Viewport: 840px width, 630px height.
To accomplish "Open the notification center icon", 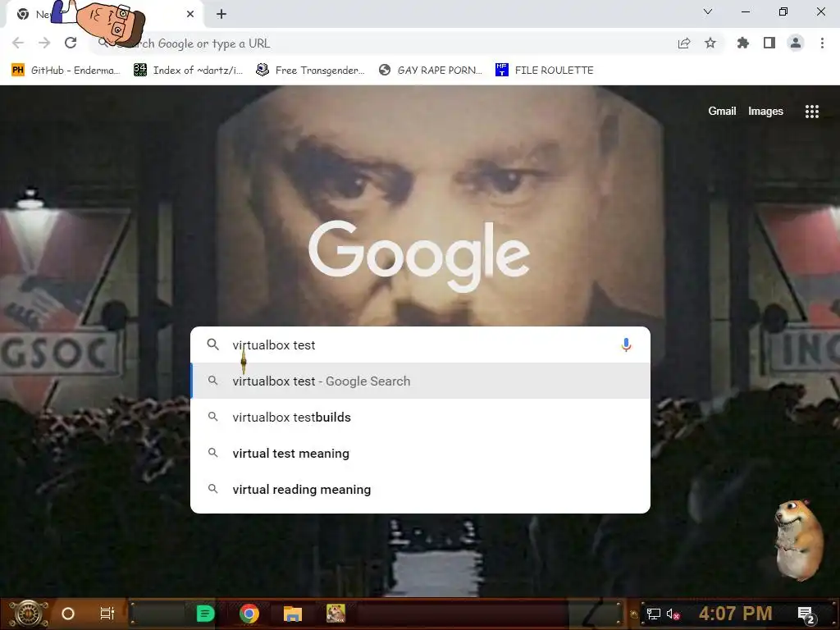I will pyautogui.click(x=806, y=614).
